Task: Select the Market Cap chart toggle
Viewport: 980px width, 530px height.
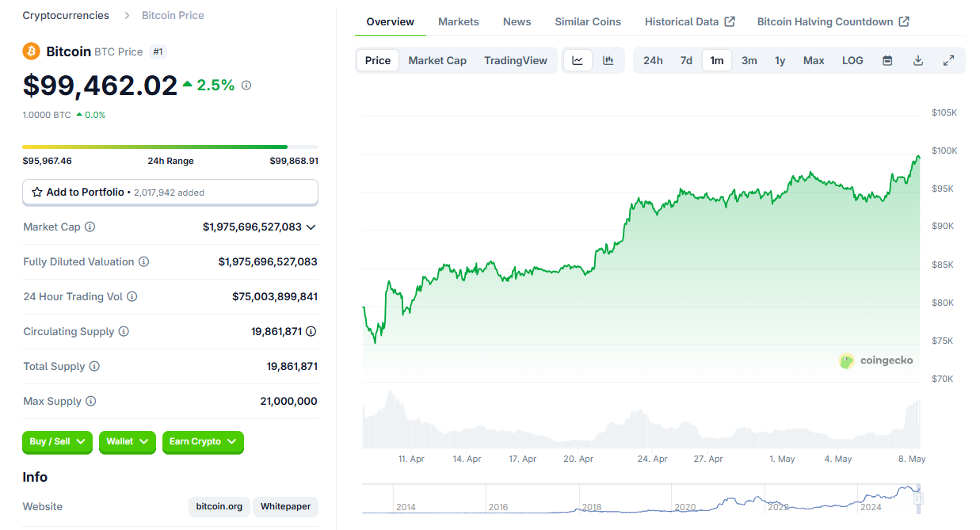Action: tap(437, 60)
